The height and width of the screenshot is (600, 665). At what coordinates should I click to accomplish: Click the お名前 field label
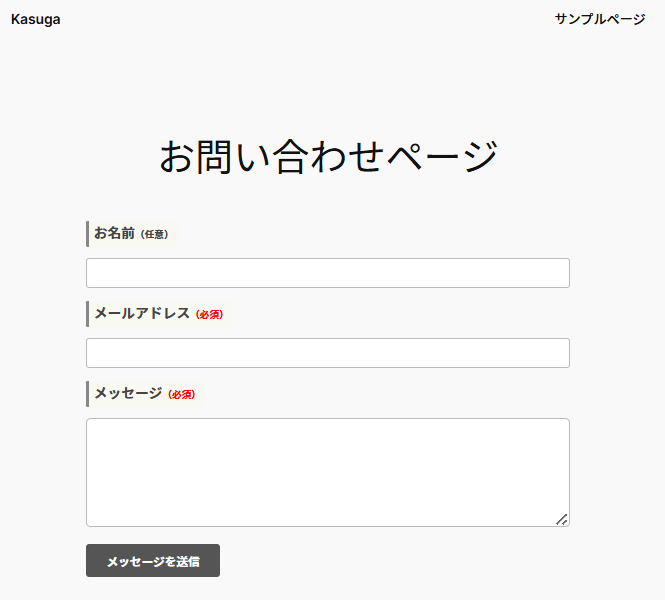tap(114, 233)
